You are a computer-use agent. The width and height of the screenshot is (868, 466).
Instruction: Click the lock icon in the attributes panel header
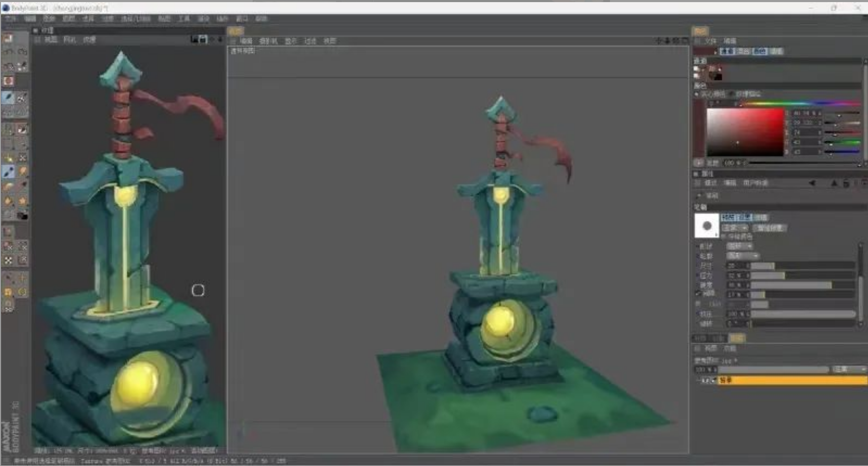(846, 183)
